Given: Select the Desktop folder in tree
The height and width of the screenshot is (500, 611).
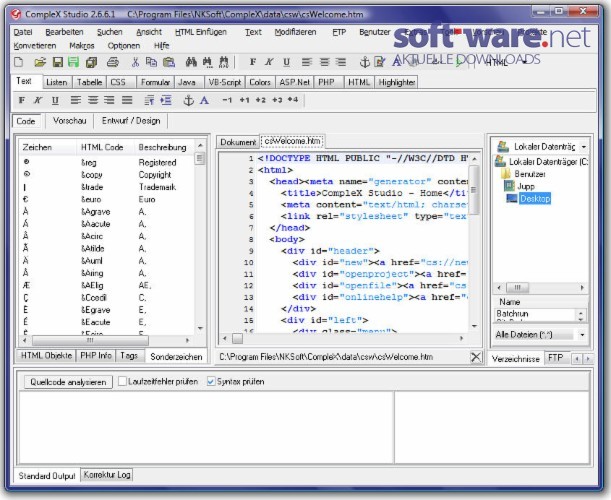Looking at the screenshot, I should point(535,199).
